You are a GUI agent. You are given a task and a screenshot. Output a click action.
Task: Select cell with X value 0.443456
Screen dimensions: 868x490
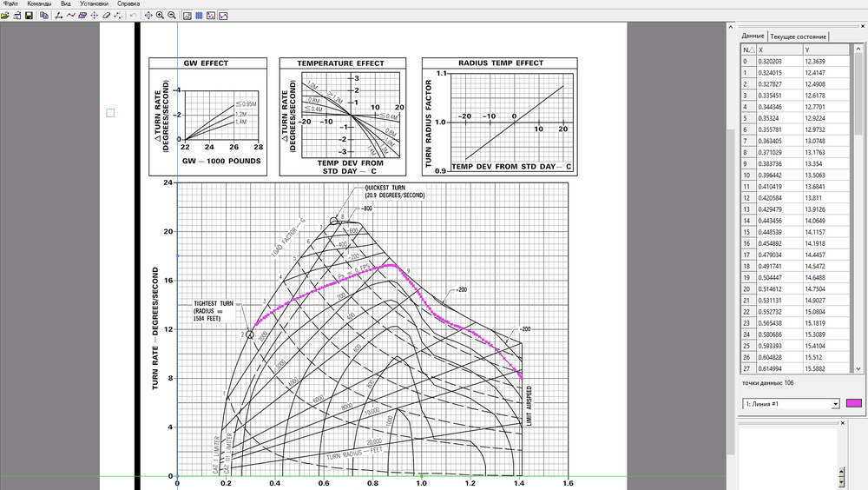point(779,221)
